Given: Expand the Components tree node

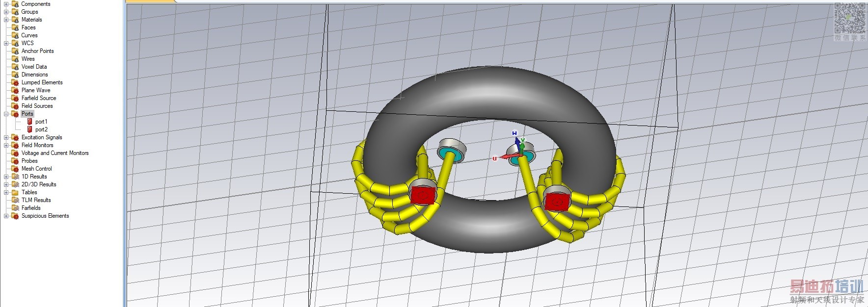Looking at the screenshot, I should tap(6, 4).
